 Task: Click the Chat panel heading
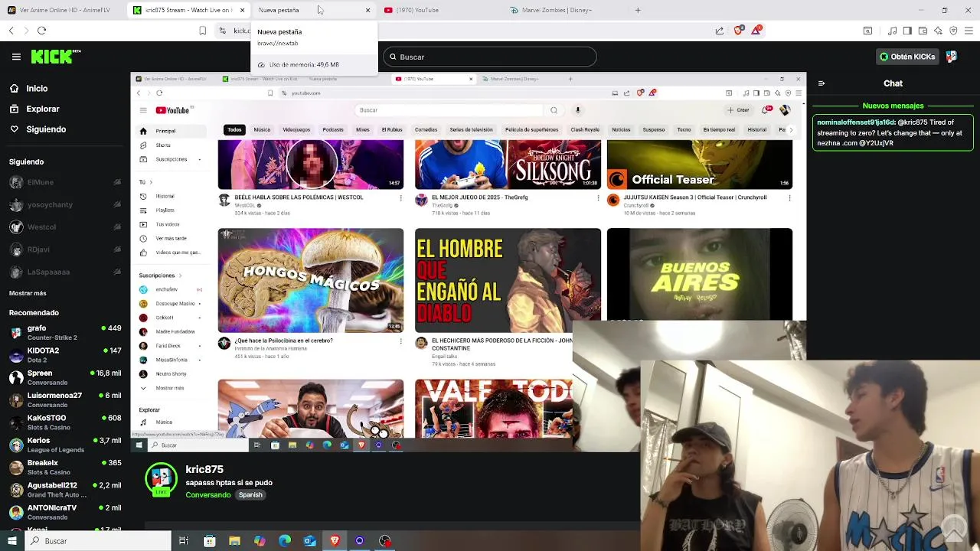pyautogui.click(x=893, y=83)
